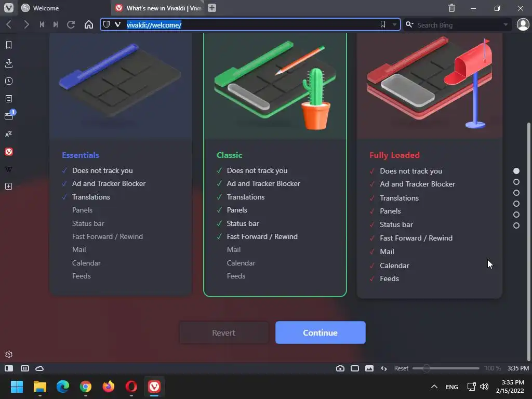The width and height of the screenshot is (532, 399).
Task: Open the volume speaker tray icon
Action: point(484,387)
